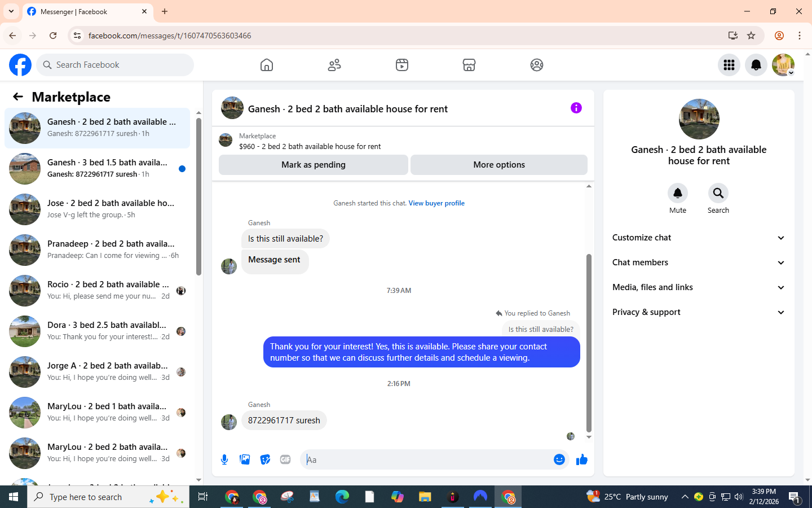The width and height of the screenshot is (812, 508).
Task: Select the Messenger | Facebook tab
Action: click(88, 11)
